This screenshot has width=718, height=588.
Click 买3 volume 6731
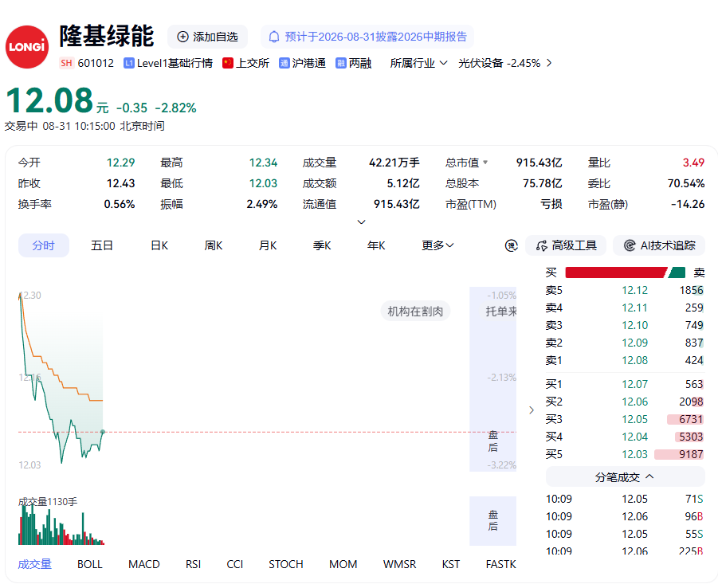pos(691,419)
